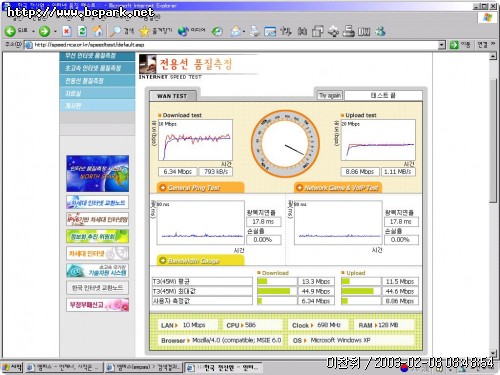
Task: Click the third blue sidebar menu item
Action: 97,81
